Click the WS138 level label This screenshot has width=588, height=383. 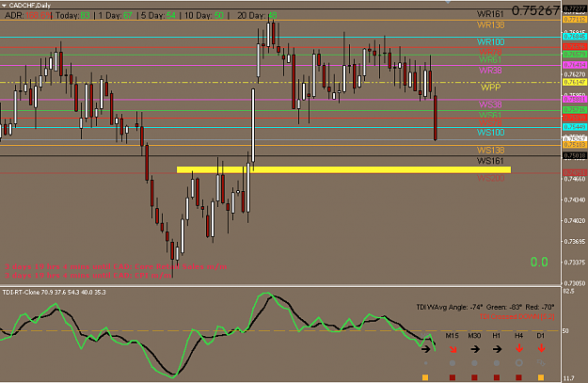(490, 151)
